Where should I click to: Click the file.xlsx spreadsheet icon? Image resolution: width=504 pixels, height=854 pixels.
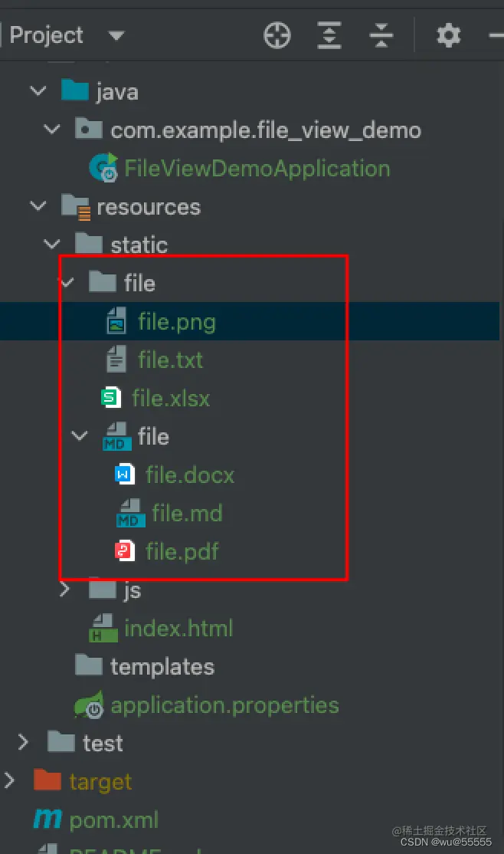tap(110, 397)
